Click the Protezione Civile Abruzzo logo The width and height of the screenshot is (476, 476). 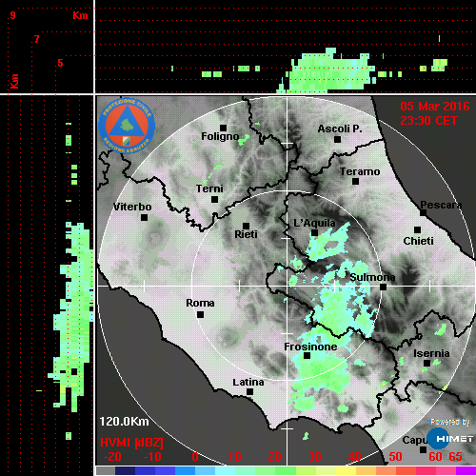point(127,126)
